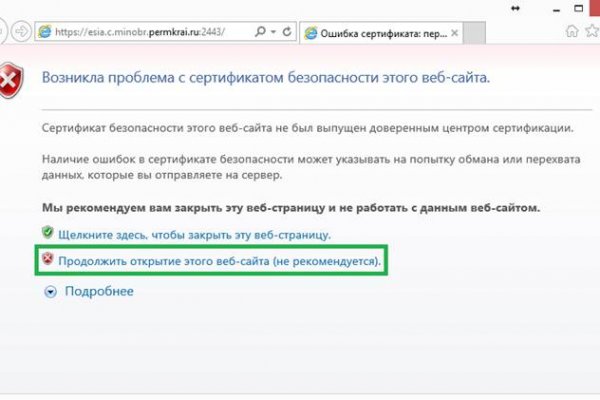
Task: Click the browser Forward arrow button
Action: pyautogui.click(x=22, y=31)
